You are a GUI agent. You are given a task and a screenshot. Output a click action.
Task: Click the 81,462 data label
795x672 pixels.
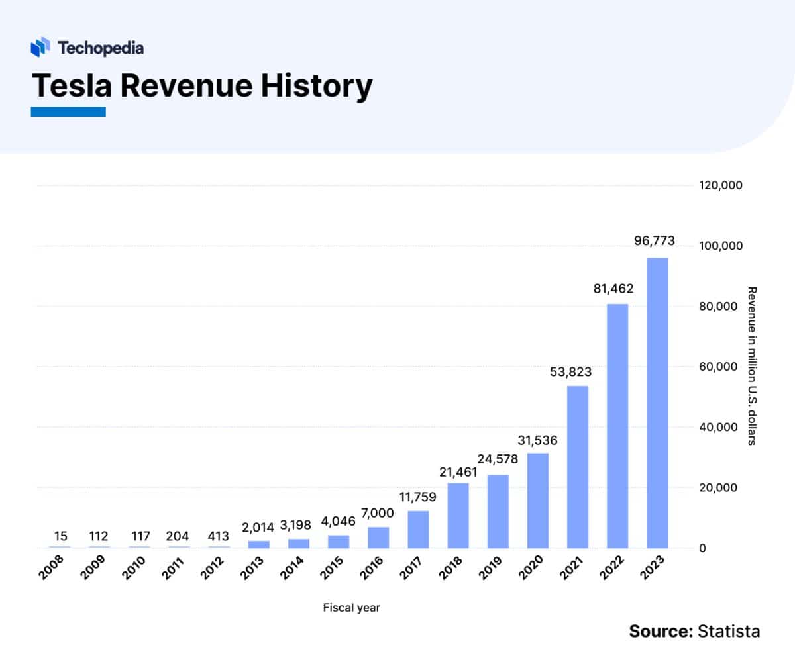[x=613, y=289]
